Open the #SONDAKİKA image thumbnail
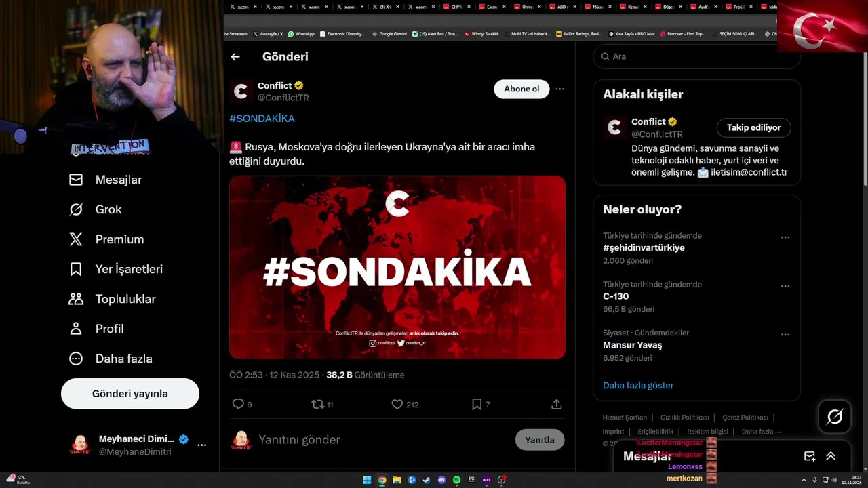 tap(397, 267)
